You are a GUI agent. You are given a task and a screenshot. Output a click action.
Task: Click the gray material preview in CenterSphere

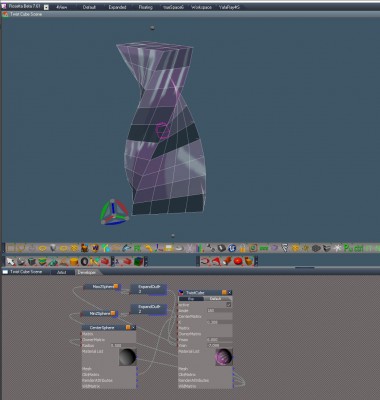128,357
